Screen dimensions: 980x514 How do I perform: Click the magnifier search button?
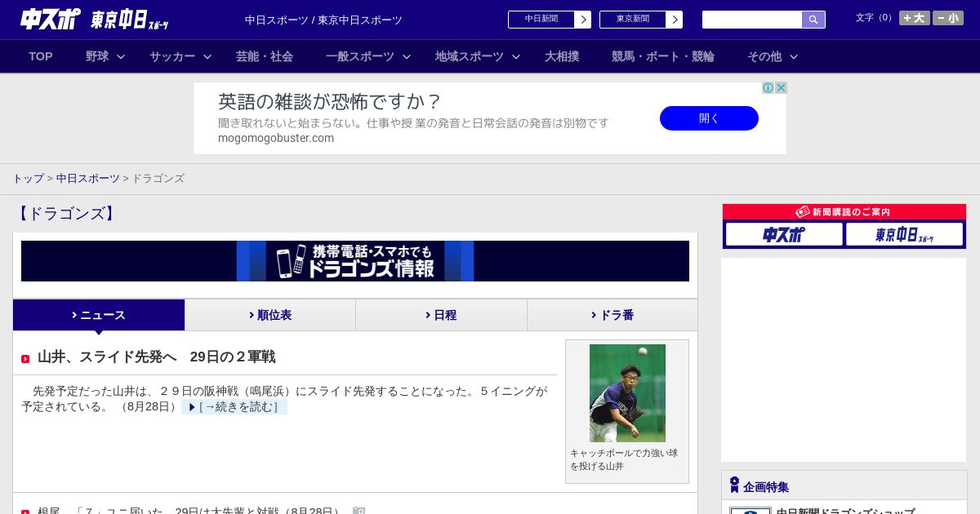tap(813, 20)
